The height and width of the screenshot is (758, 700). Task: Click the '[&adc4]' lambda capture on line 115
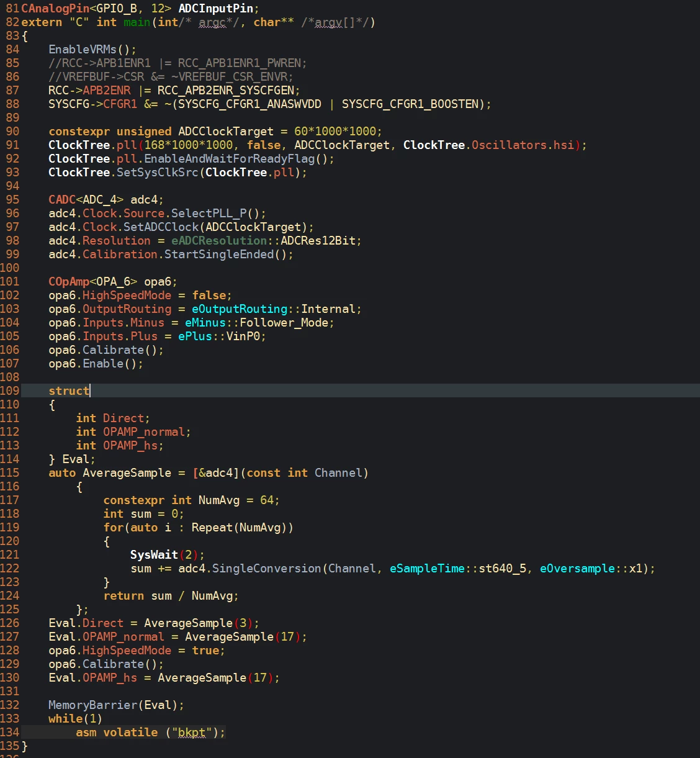(x=215, y=472)
